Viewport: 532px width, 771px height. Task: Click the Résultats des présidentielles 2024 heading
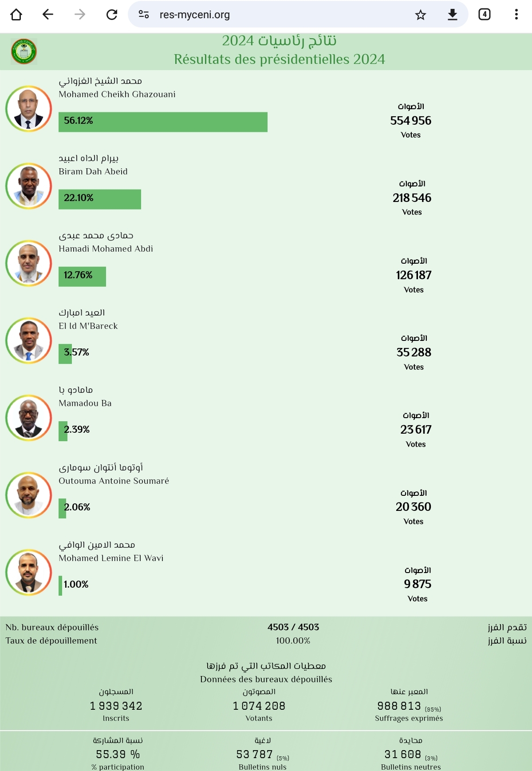click(x=279, y=59)
